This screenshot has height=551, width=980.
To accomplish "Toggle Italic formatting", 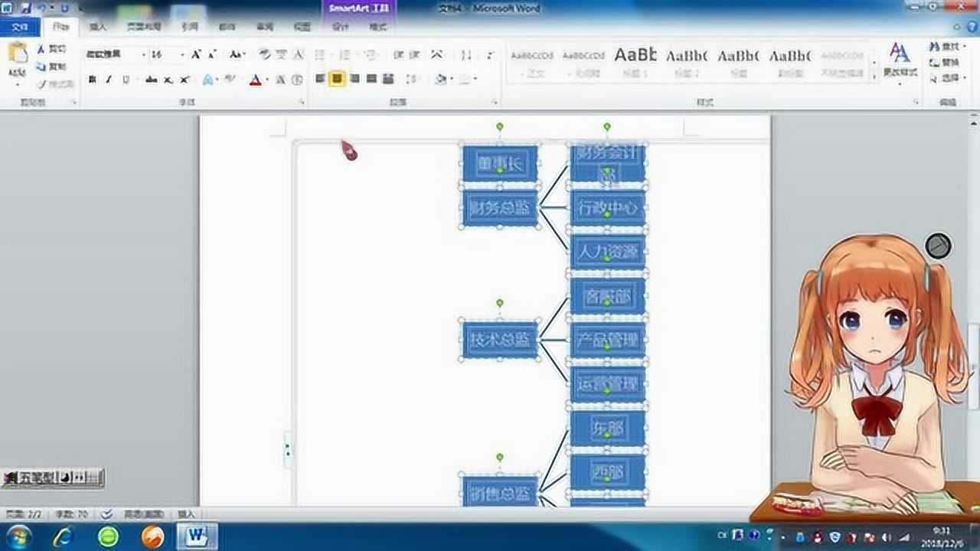I will [109, 80].
